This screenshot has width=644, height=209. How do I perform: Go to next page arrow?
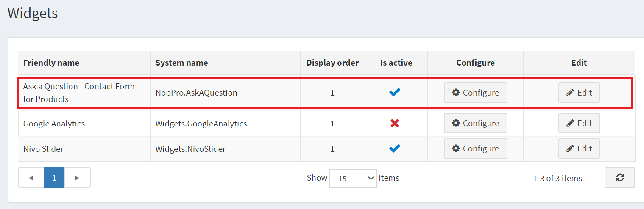pos(77,178)
